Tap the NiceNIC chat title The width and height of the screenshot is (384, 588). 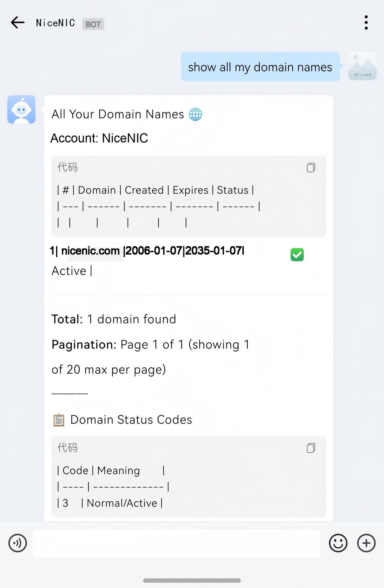55,23
